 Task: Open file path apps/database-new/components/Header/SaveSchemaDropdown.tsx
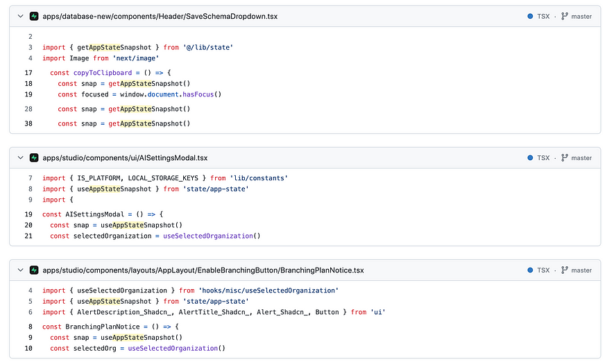[160, 16]
